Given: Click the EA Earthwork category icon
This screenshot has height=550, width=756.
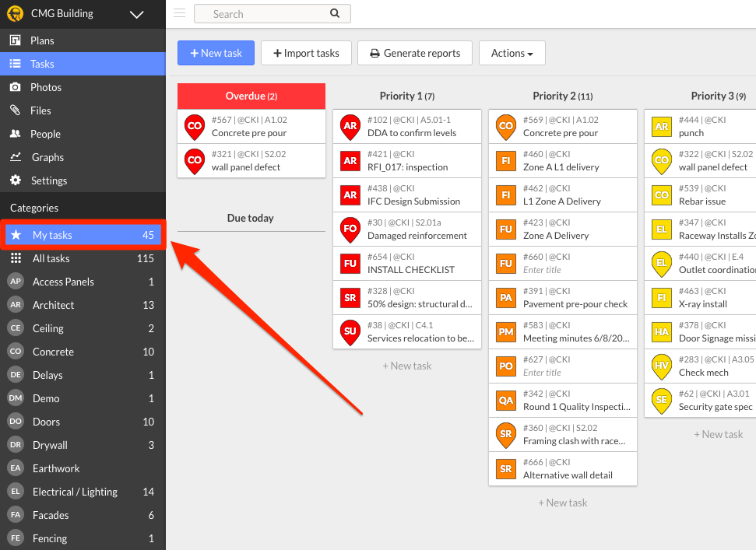Looking at the screenshot, I should click(x=16, y=468).
